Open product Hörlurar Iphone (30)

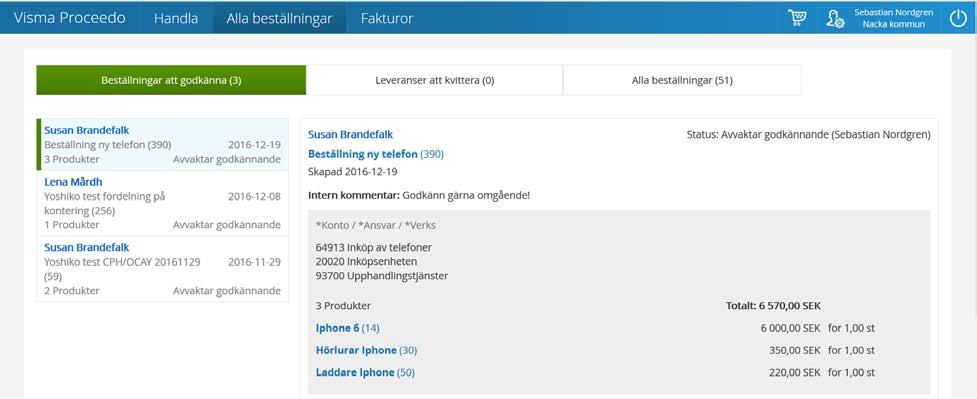pyautogui.click(x=366, y=350)
